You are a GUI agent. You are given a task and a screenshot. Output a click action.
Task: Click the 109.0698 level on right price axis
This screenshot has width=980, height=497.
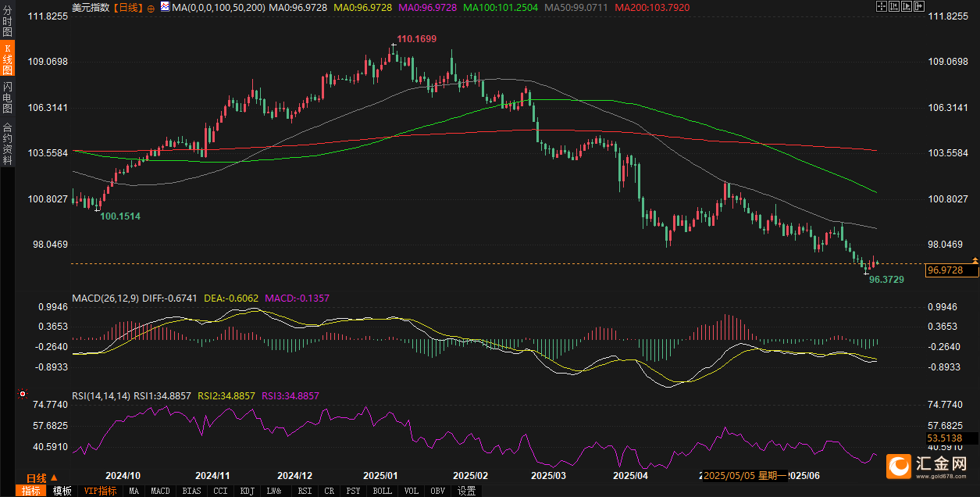(x=947, y=62)
